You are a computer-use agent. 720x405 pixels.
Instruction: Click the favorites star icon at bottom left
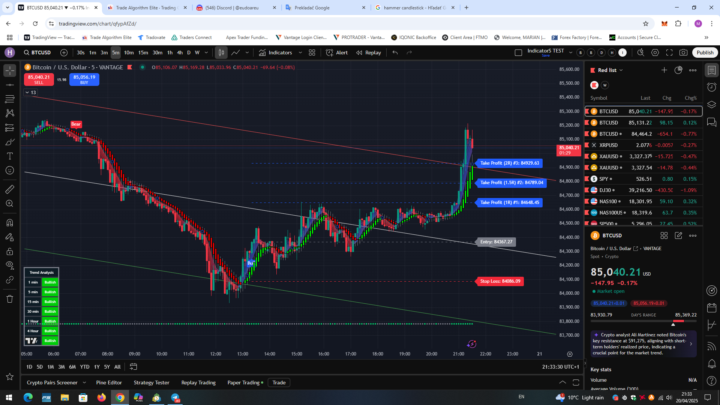coord(10,377)
